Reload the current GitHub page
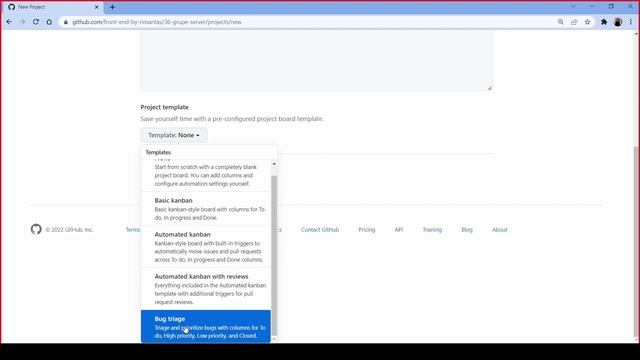 [36, 22]
